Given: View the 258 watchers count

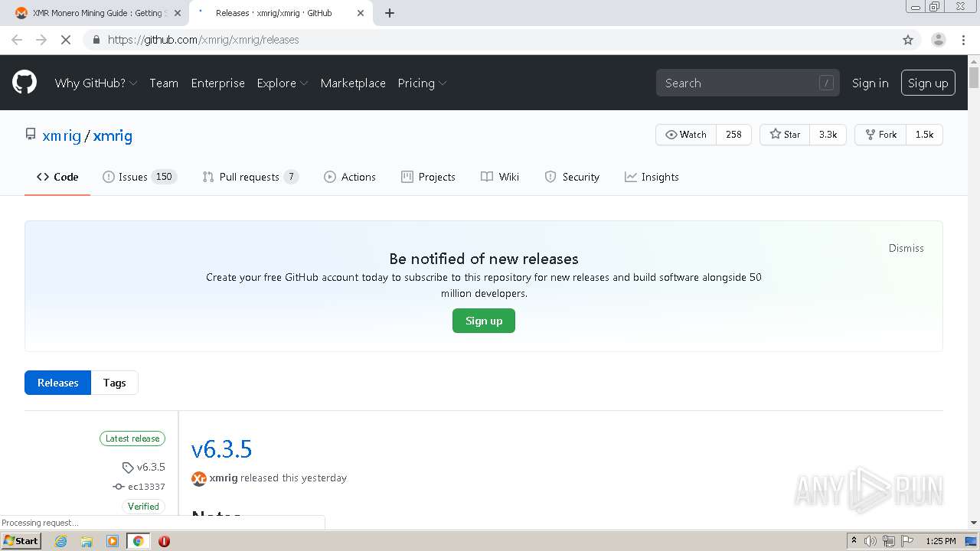Looking at the screenshot, I should click(733, 135).
